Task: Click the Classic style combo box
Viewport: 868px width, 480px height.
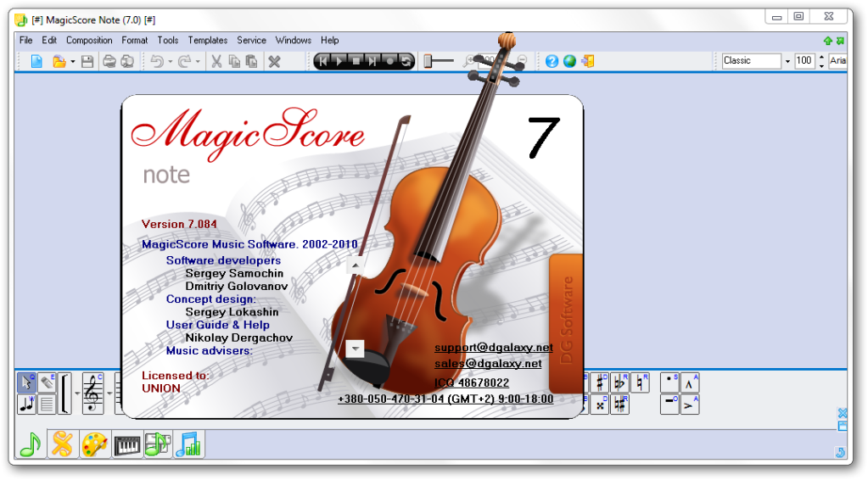Action: [752, 61]
